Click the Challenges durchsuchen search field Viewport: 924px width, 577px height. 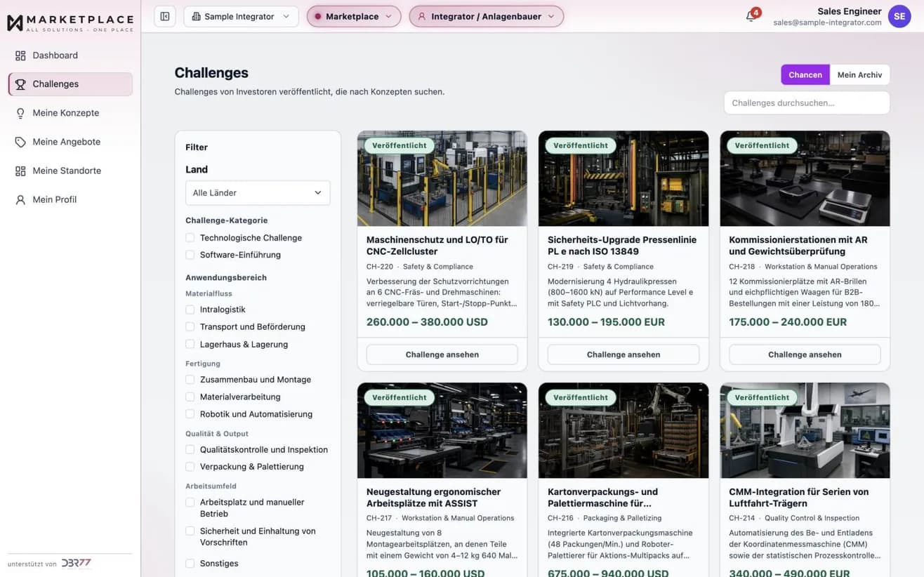click(x=807, y=103)
